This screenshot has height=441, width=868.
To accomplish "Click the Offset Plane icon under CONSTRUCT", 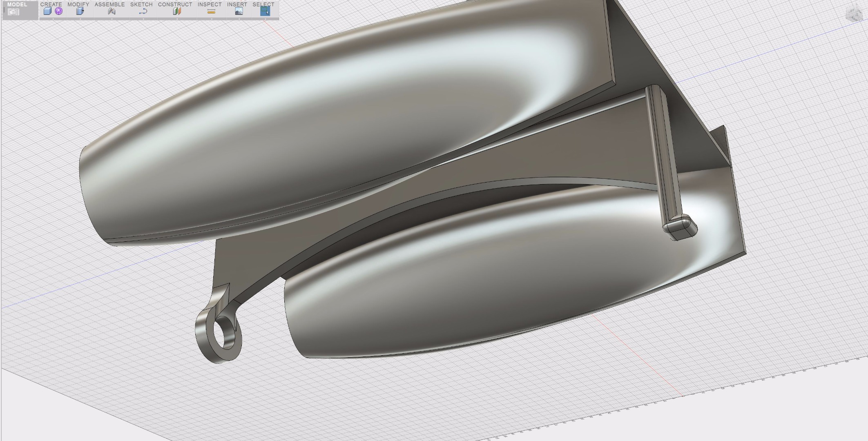I will pyautogui.click(x=177, y=11).
